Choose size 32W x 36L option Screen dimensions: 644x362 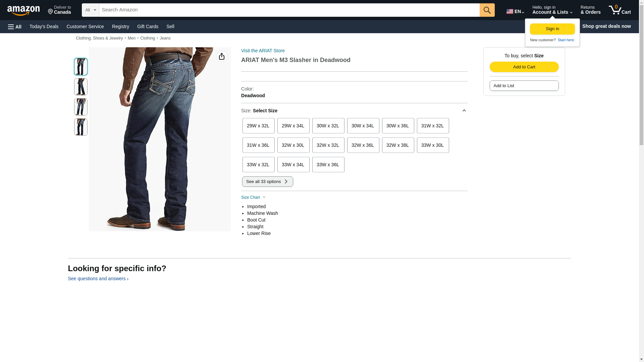[363, 145]
